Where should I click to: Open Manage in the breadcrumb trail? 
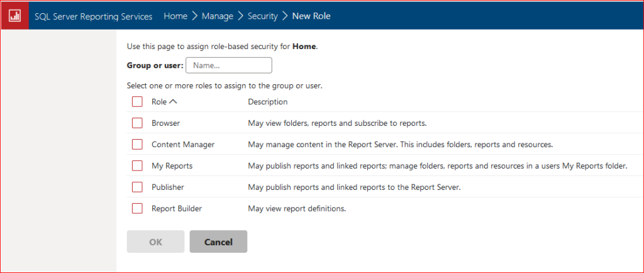(218, 16)
